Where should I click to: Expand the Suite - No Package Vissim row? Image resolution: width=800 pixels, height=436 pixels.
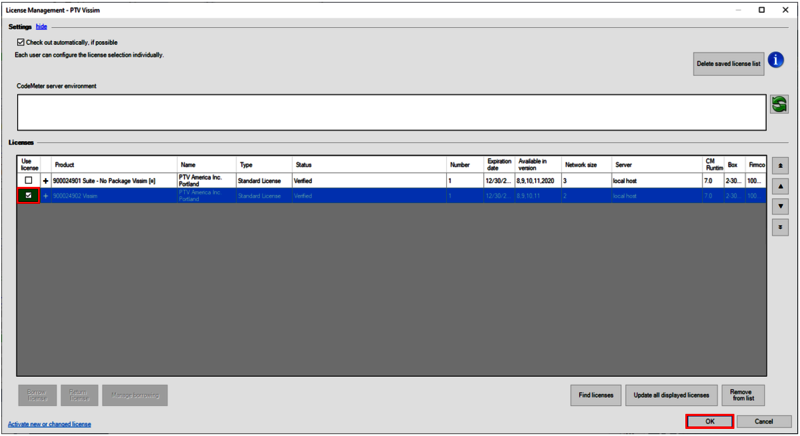45,181
